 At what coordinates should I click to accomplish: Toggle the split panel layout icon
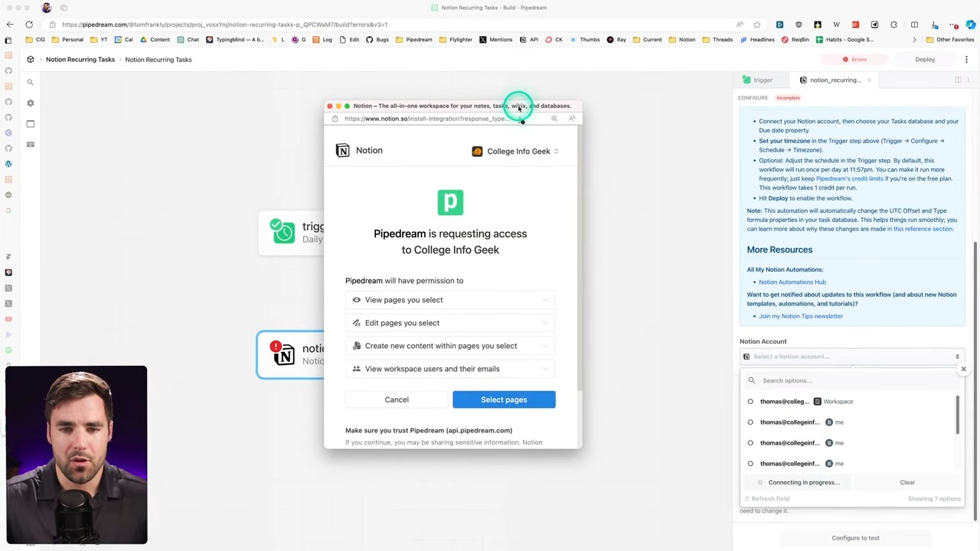(958, 80)
